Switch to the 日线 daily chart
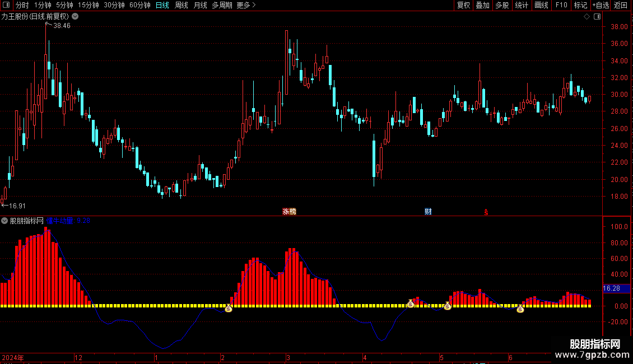The image size is (633, 364). pos(162,5)
